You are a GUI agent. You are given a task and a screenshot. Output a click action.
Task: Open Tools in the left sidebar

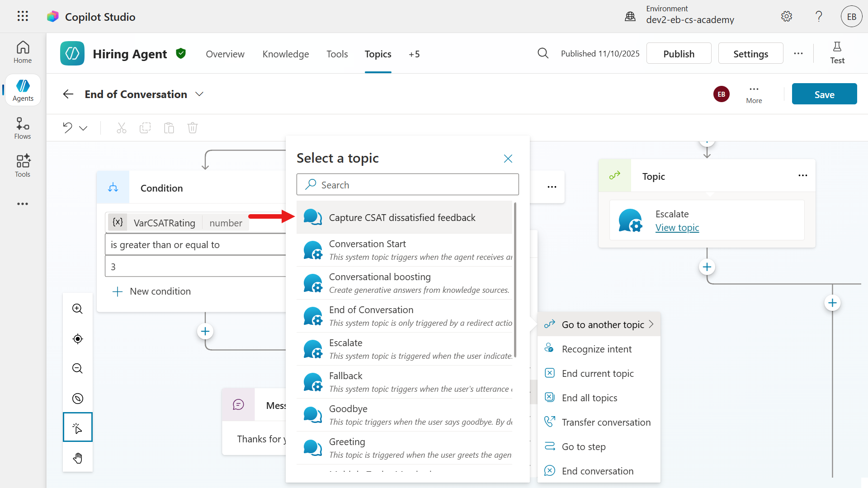pyautogui.click(x=23, y=166)
